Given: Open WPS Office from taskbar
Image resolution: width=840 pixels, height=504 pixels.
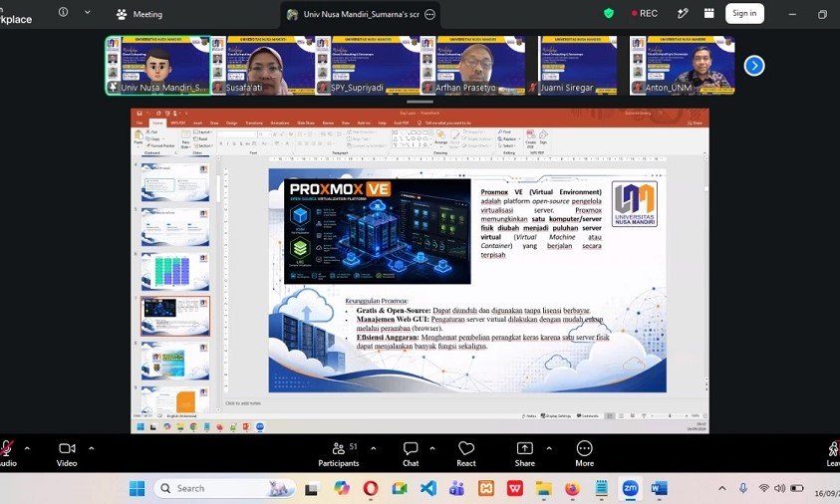Looking at the screenshot, I should tap(515, 488).
